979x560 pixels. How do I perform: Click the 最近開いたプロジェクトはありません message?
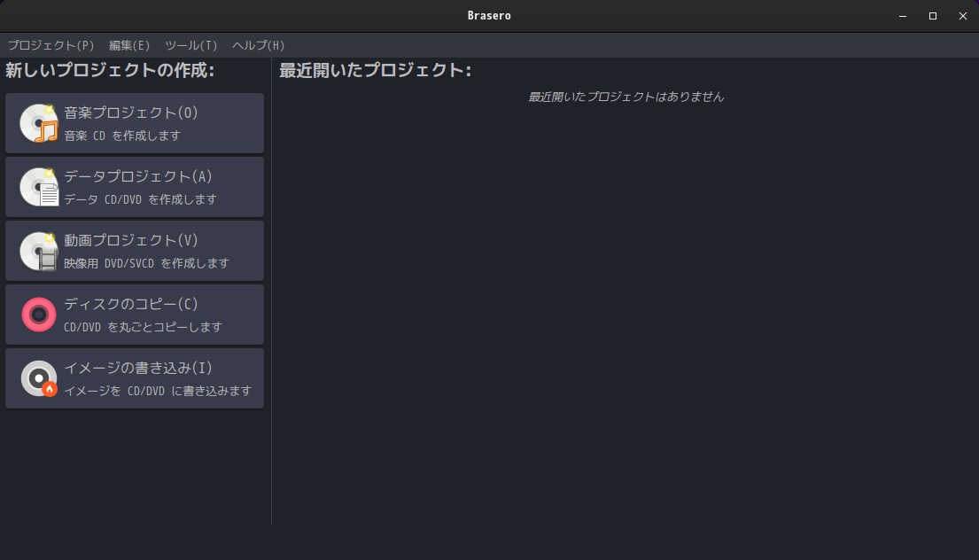coord(625,97)
